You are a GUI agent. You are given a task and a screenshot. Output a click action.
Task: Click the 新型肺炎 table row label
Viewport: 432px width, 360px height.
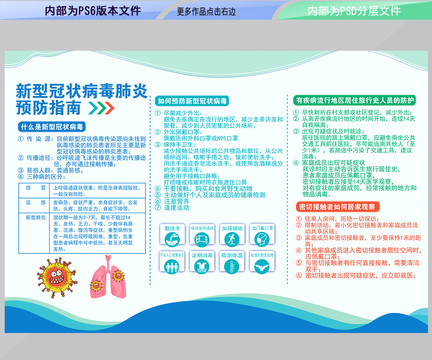[36, 217]
